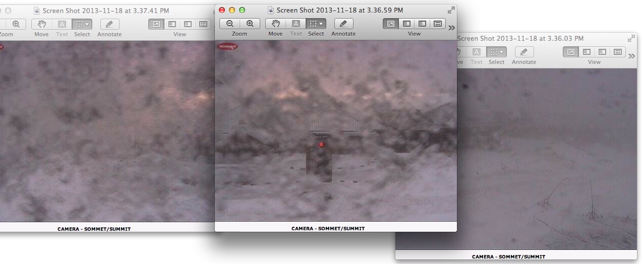644x264 pixels.
Task: Show Thumbnails view in 3.37.41 PM window
Action: pyautogui.click(x=172, y=24)
